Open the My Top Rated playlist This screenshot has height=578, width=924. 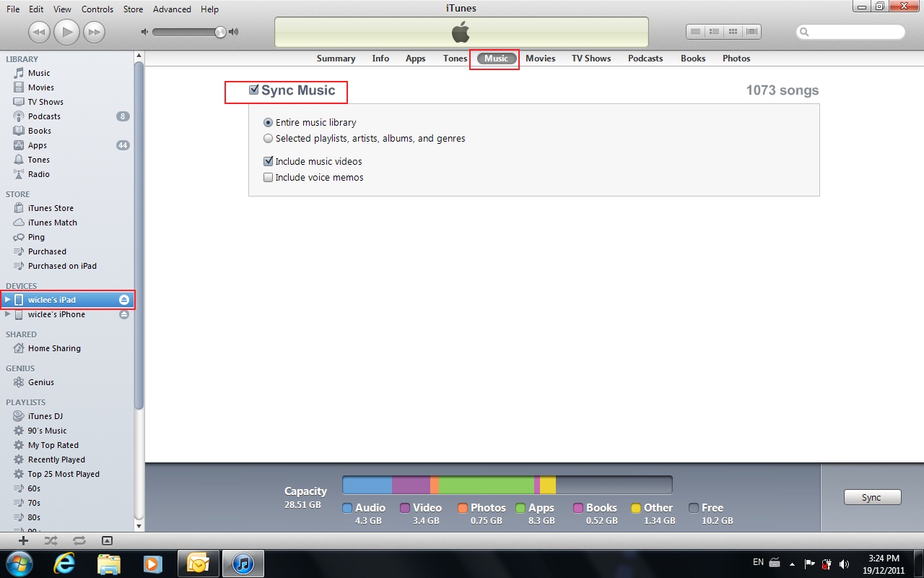(x=53, y=445)
